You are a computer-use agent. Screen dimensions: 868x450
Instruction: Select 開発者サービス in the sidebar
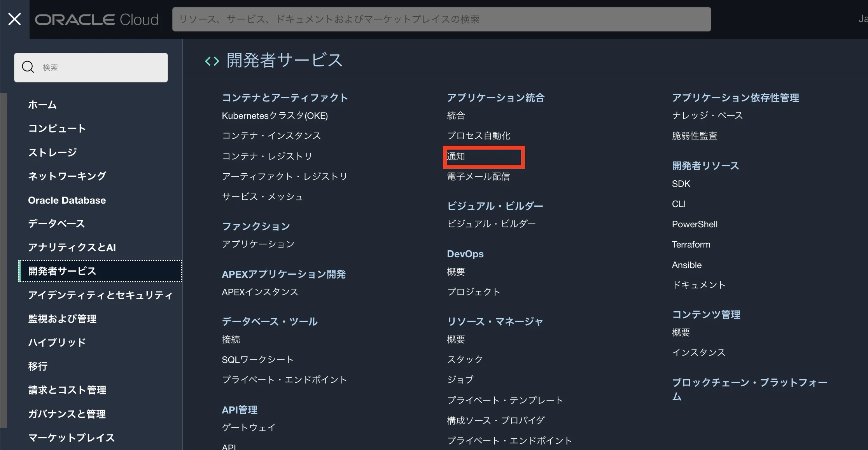(100, 271)
